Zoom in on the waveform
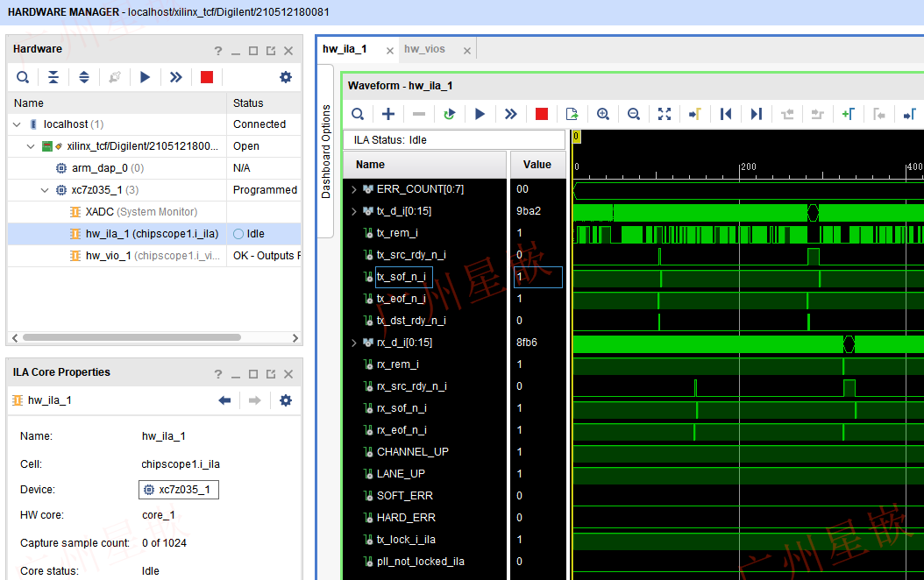Image resolution: width=924 pixels, height=580 pixels. [603, 114]
